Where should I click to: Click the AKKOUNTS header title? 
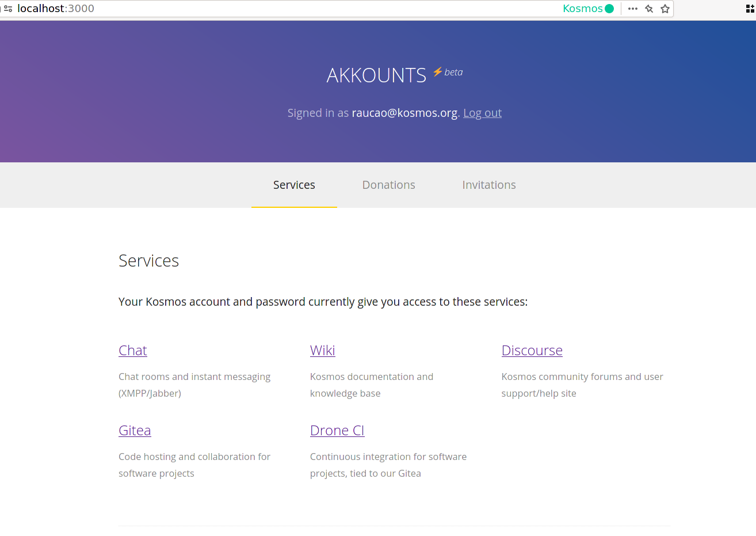[x=376, y=75]
